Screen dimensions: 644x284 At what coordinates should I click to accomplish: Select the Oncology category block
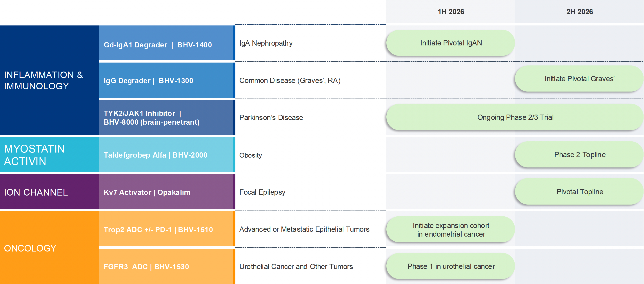pos(49,248)
